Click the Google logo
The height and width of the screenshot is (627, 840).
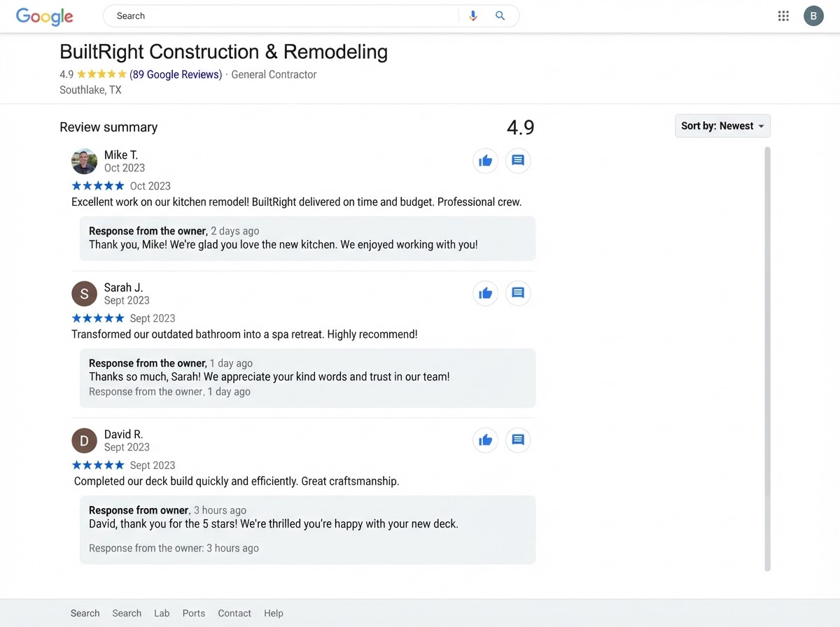[x=45, y=17]
